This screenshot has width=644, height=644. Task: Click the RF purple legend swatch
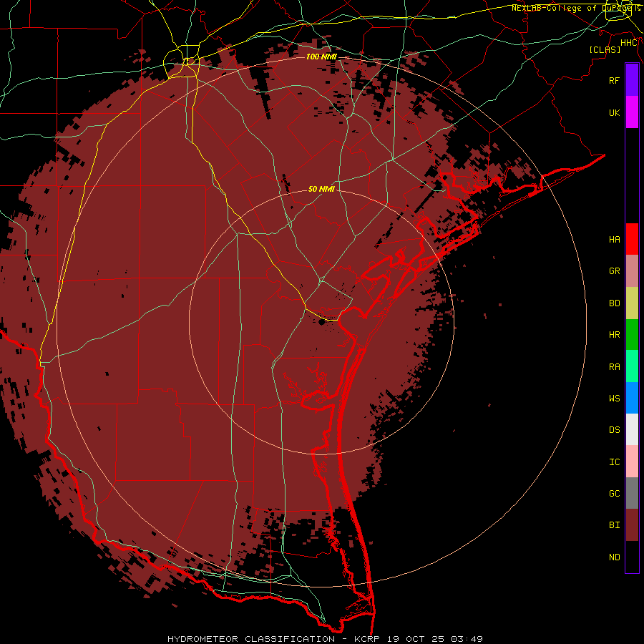[x=632, y=80]
